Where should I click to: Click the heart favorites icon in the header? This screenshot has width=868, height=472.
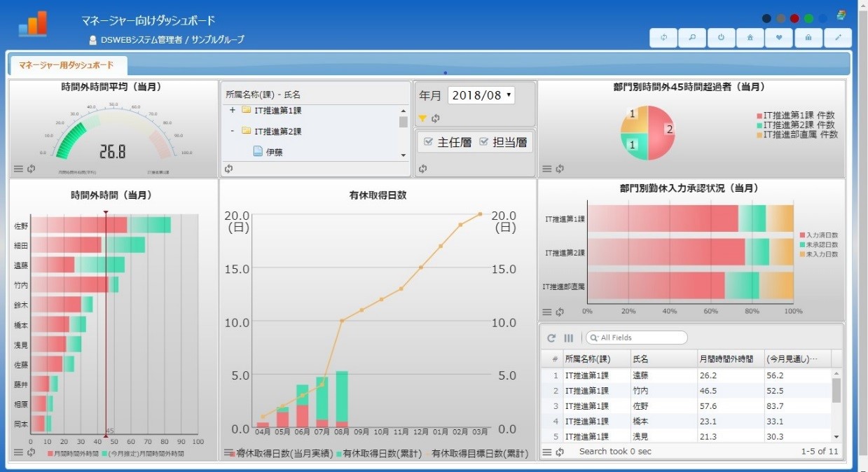(x=779, y=37)
